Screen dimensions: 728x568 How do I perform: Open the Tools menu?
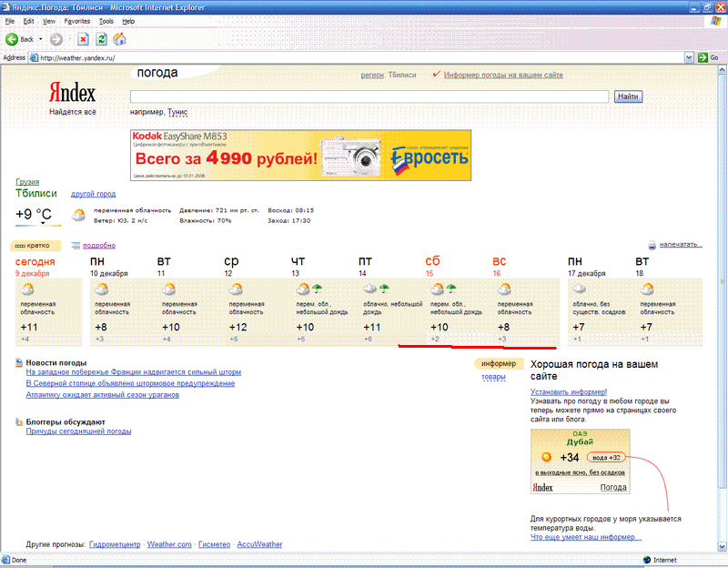coord(106,21)
